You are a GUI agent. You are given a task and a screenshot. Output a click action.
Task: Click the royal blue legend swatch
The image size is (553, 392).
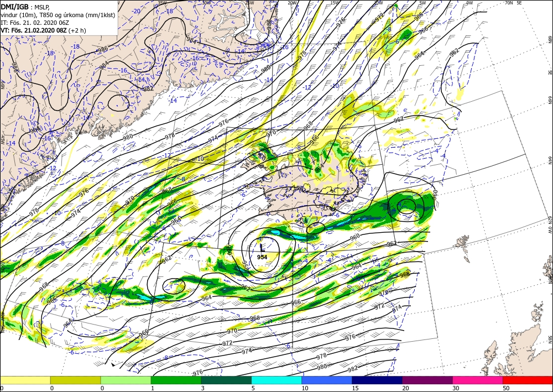tap(327, 380)
